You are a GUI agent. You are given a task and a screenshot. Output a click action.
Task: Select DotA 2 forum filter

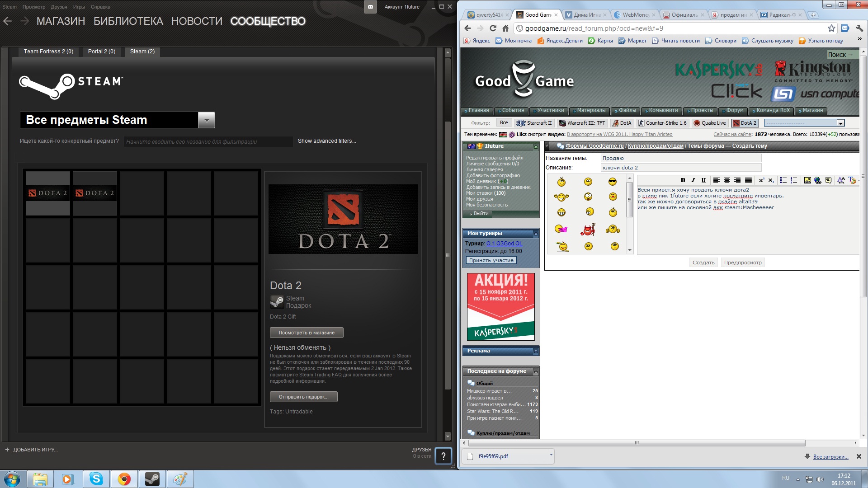(x=745, y=123)
